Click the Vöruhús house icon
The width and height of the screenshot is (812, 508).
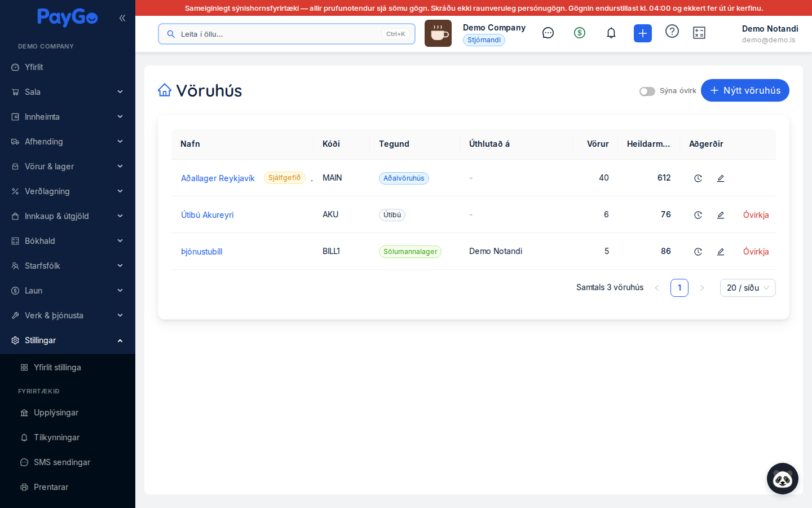point(165,90)
